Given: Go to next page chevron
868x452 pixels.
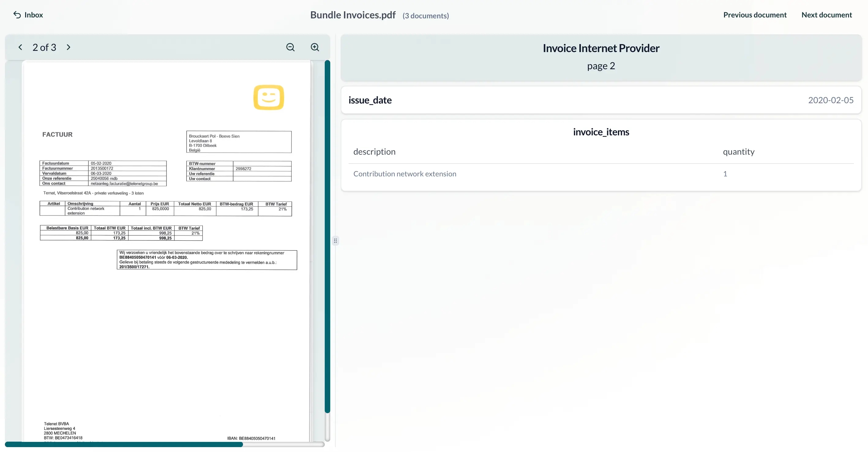Looking at the screenshot, I should click(x=68, y=47).
